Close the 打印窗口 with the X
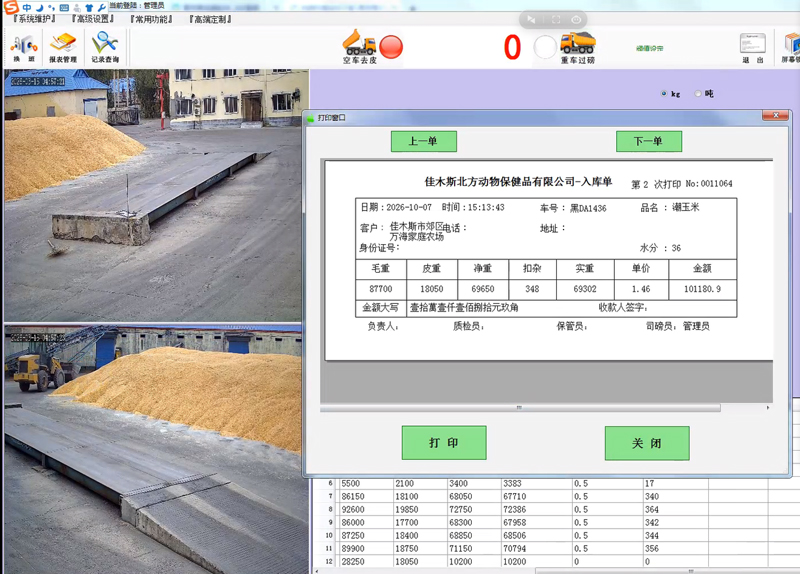Viewport: 800px width, 574px height. point(776,116)
